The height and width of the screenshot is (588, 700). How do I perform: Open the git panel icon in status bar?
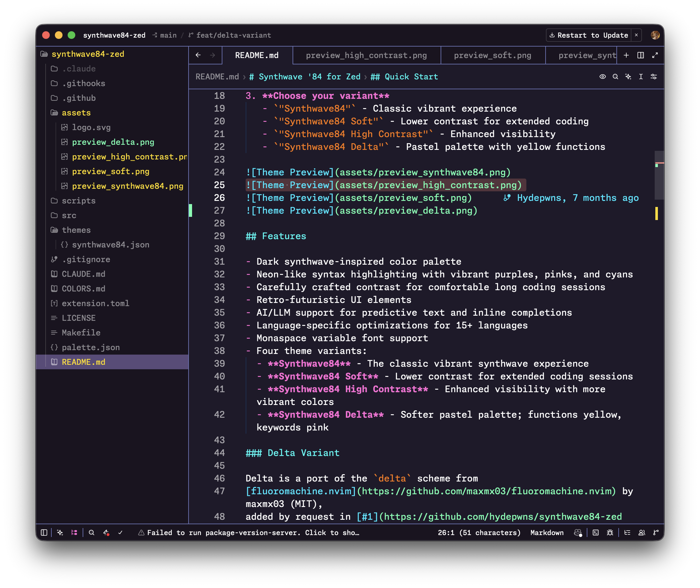pos(656,532)
